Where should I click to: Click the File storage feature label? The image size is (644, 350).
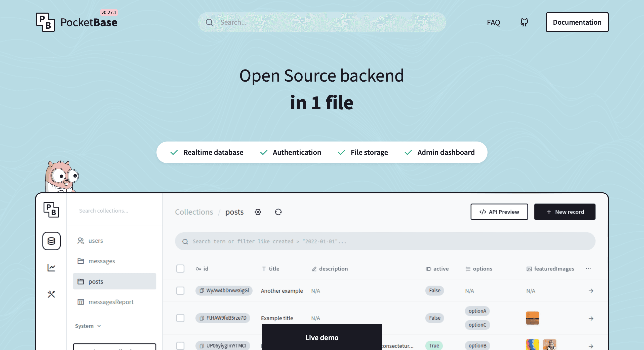coord(369,152)
